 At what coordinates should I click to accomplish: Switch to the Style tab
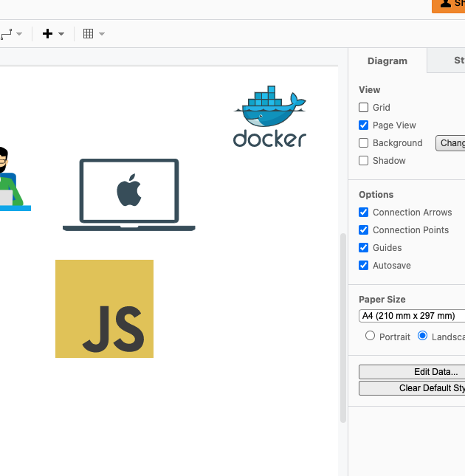pos(447,60)
